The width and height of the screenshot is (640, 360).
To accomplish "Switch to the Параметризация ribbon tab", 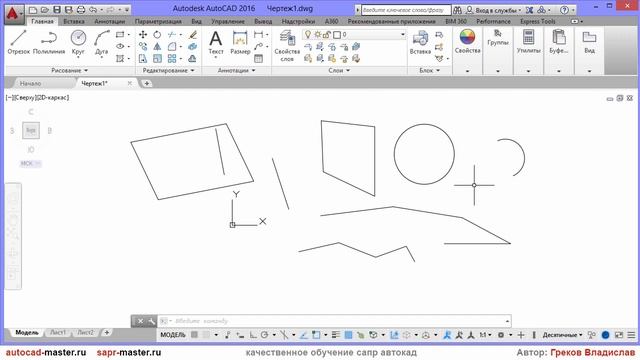I will [x=158, y=21].
